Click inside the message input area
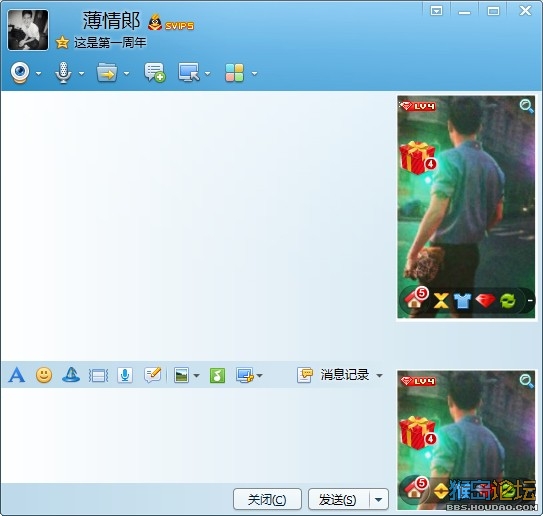543x516 pixels. click(x=197, y=435)
